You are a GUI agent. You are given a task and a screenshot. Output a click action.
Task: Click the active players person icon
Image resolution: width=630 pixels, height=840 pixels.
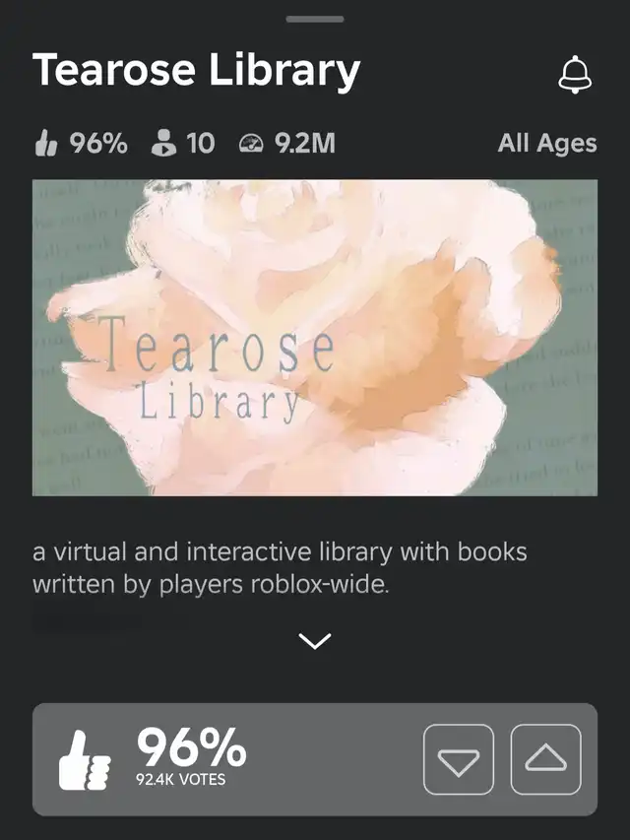pos(163,144)
